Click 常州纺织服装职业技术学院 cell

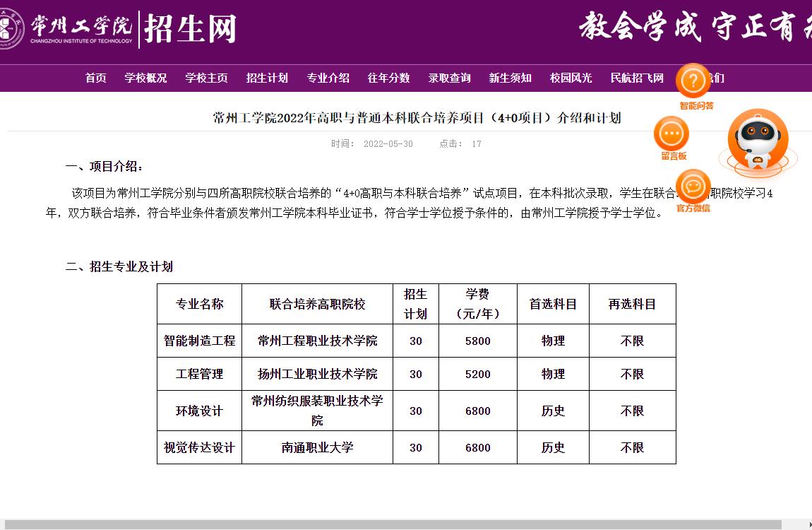click(318, 411)
